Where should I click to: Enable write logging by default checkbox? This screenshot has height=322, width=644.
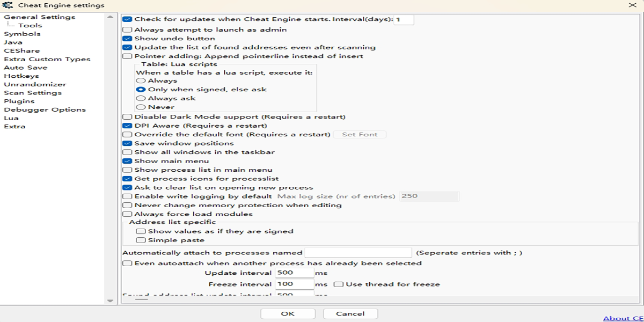[127, 196]
